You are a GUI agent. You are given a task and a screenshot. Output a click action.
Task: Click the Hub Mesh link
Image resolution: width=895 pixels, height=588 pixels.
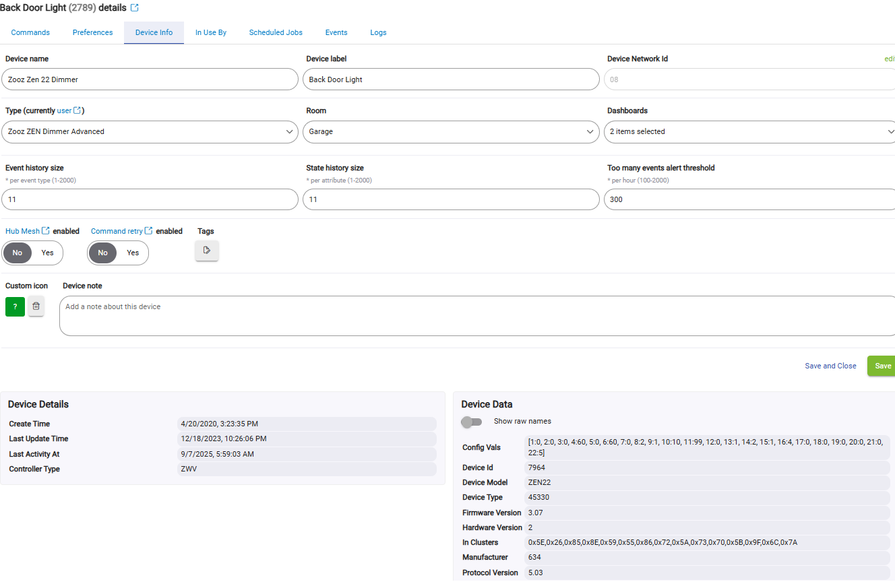(x=22, y=231)
